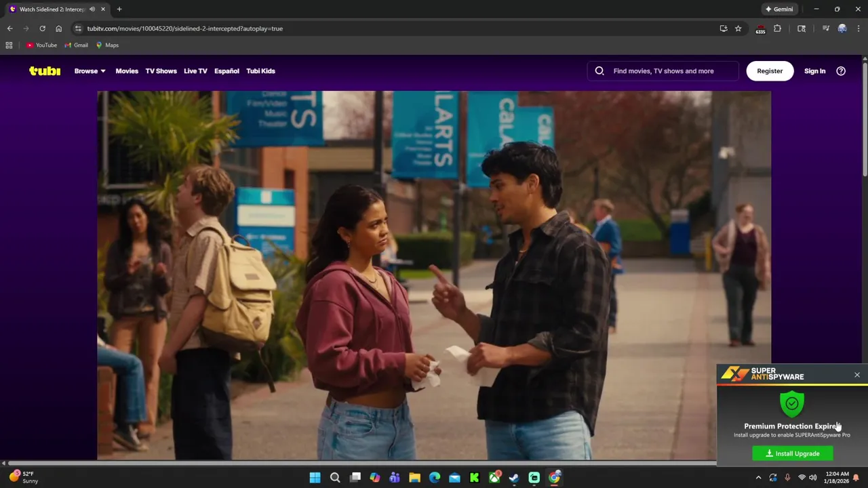Open the notifications bell icon
The width and height of the screenshot is (868, 488).
coord(856,478)
